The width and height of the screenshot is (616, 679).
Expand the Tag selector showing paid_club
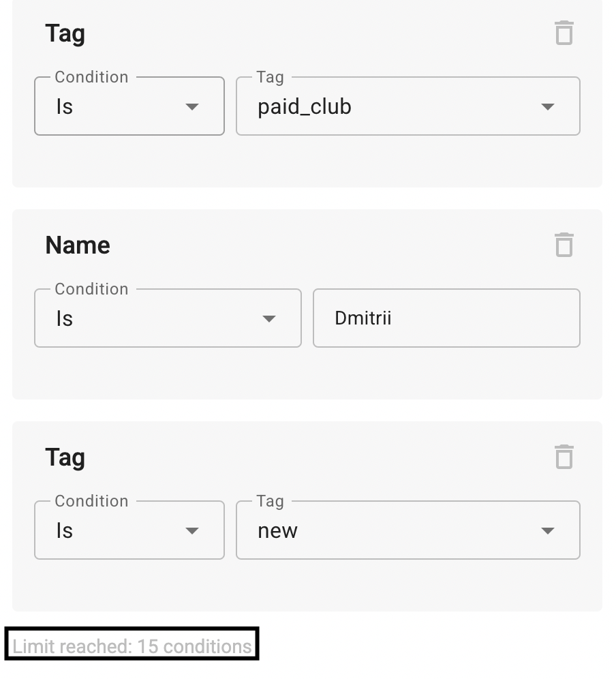407,106
